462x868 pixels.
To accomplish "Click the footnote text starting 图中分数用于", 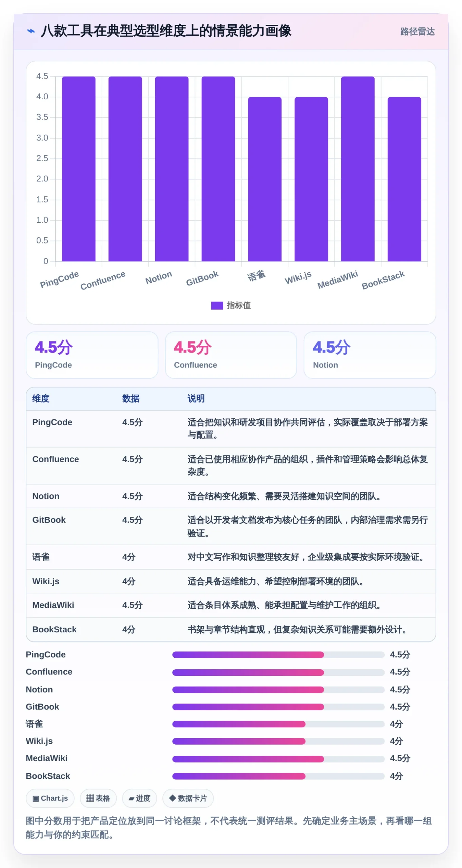I will click(x=229, y=828).
